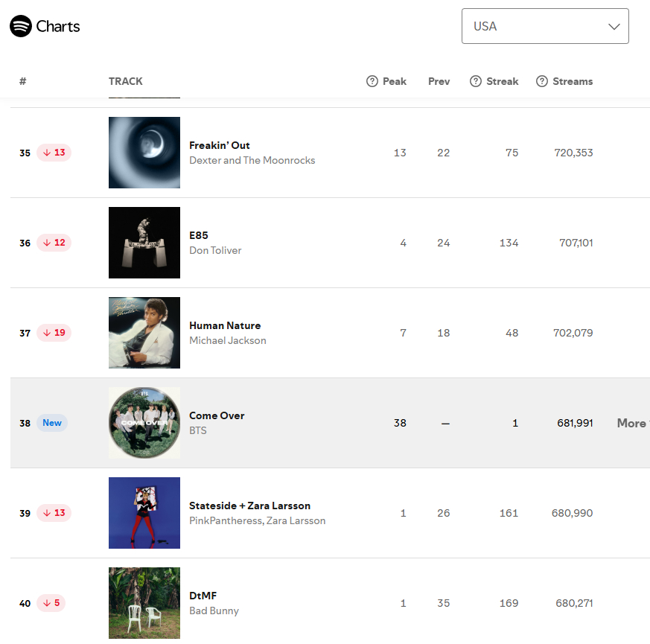Click the Spotify logo icon
650x644 pixels.
21,26
